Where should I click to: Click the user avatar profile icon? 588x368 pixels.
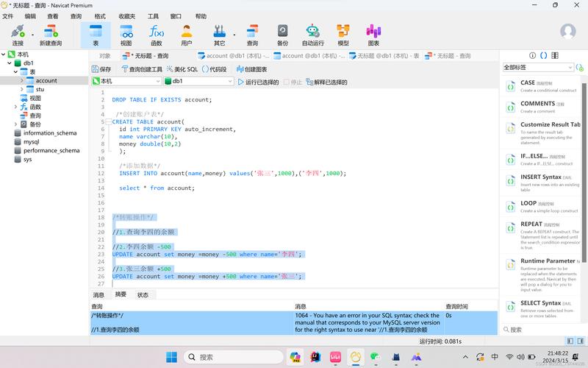pos(567,32)
